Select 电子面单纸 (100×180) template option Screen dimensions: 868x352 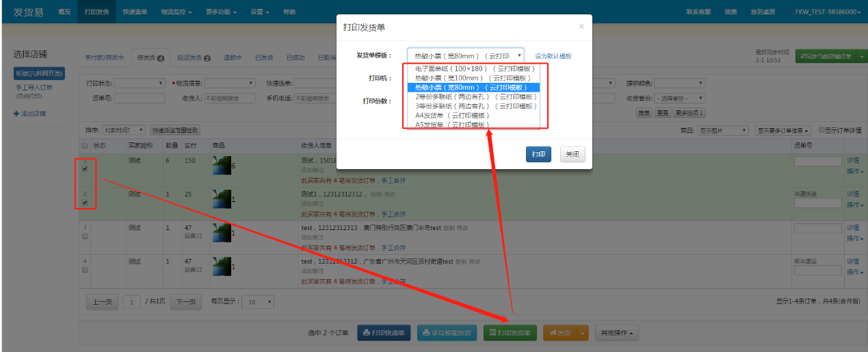pos(473,69)
